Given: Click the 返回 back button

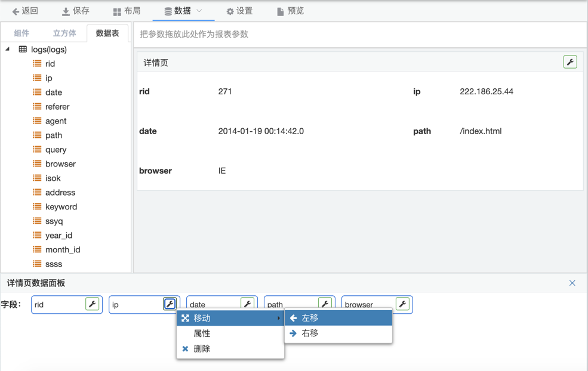Looking at the screenshot, I should (x=25, y=11).
